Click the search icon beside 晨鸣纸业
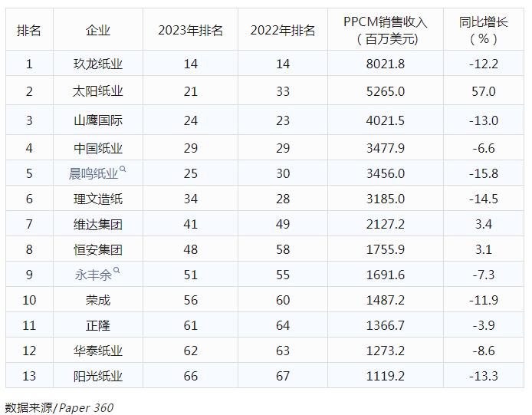This screenshot has height=415, width=532. pos(123,170)
